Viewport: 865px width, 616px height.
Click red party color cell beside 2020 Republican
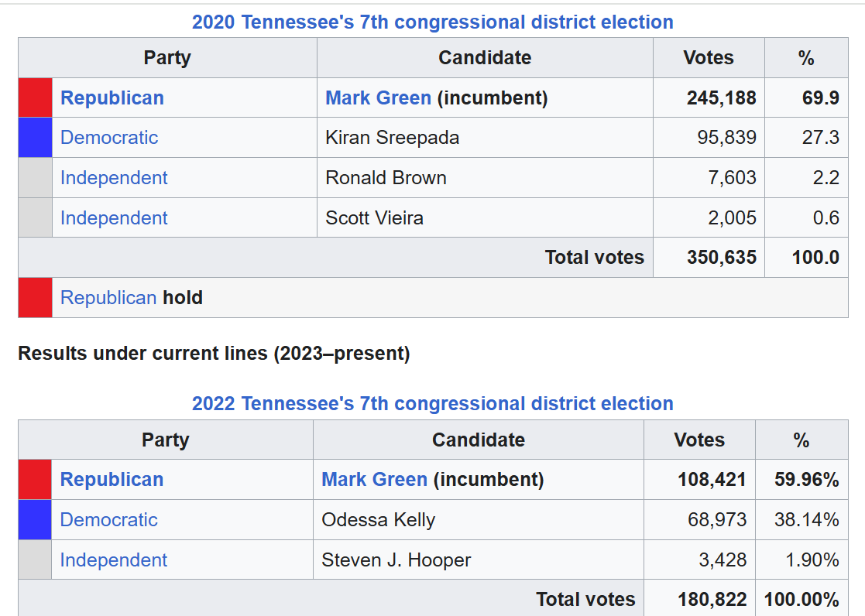click(x=36, y=98)
